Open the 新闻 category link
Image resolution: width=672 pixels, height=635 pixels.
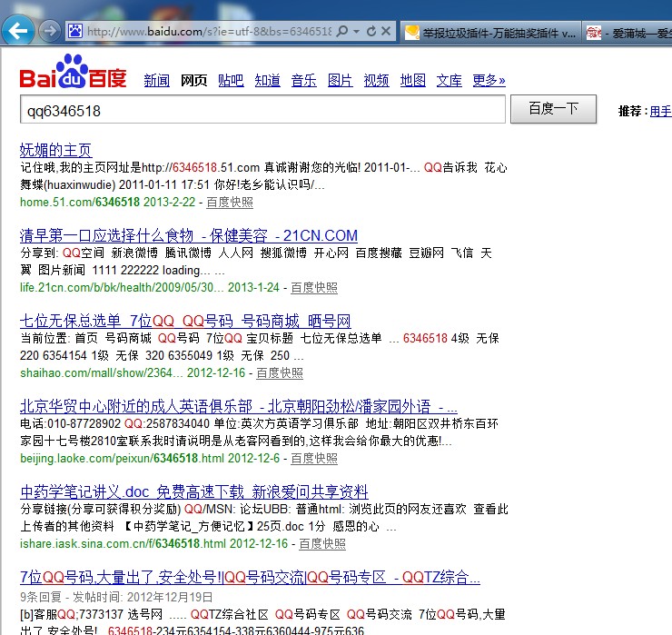coord(156,80)
